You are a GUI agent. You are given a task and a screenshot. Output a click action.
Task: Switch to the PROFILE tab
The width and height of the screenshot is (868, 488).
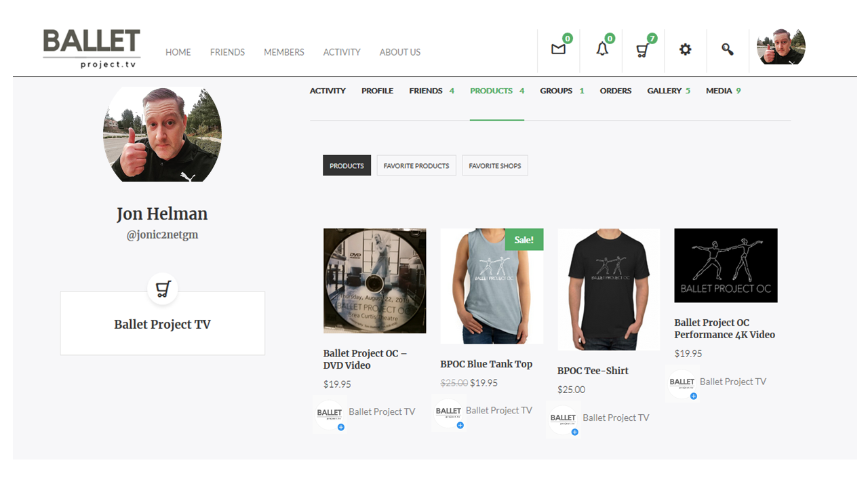(x=377, y=91)
